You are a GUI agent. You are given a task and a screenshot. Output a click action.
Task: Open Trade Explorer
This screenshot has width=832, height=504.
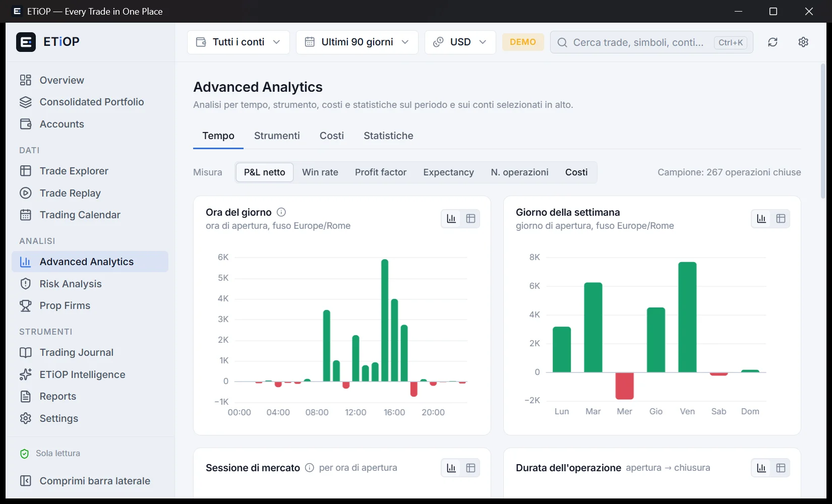click(90, 171)
